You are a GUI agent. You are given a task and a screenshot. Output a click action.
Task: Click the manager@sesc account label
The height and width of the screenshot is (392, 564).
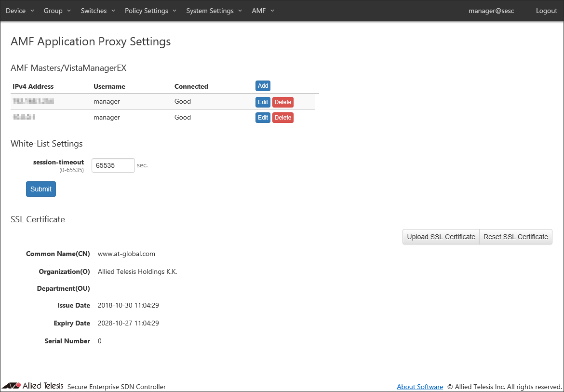click(x=491, y=11)
